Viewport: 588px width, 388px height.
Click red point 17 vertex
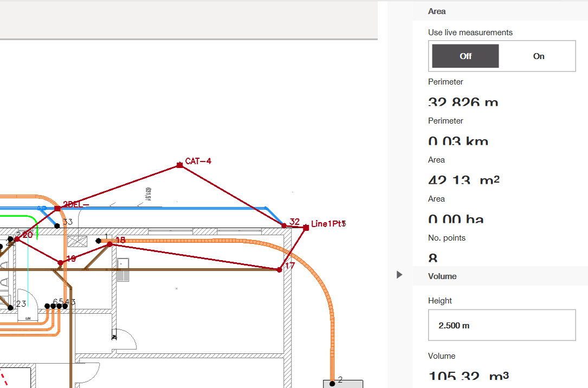click(x=280, y=269)
